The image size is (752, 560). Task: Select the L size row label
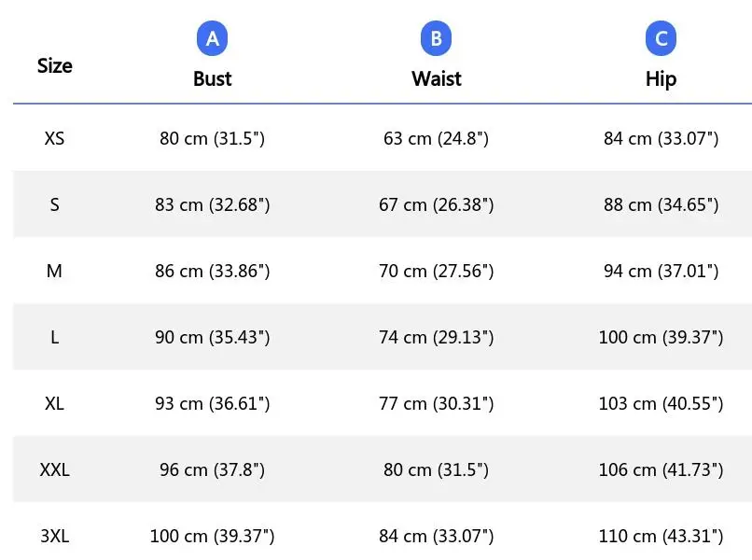click(55, 337)
